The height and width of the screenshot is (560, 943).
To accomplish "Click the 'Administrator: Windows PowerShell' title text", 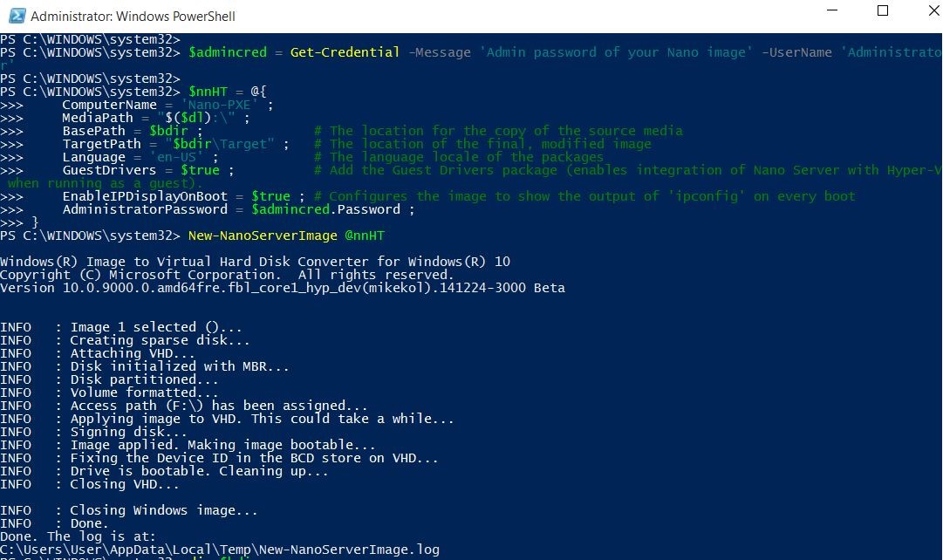I will tap(133, 17).
